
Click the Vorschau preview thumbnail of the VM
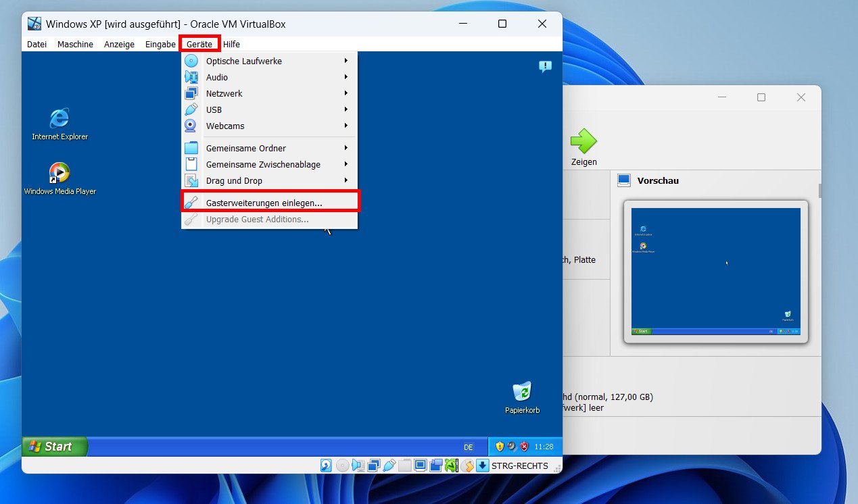[x=716, y=272]
